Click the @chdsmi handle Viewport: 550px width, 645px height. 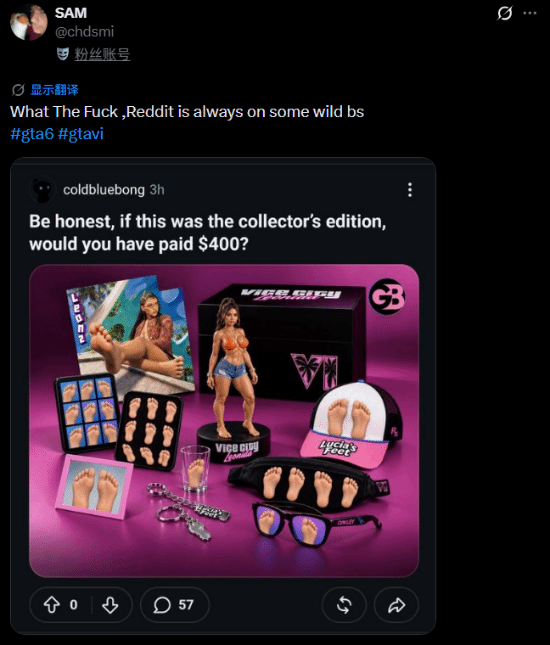coord(84,32)
